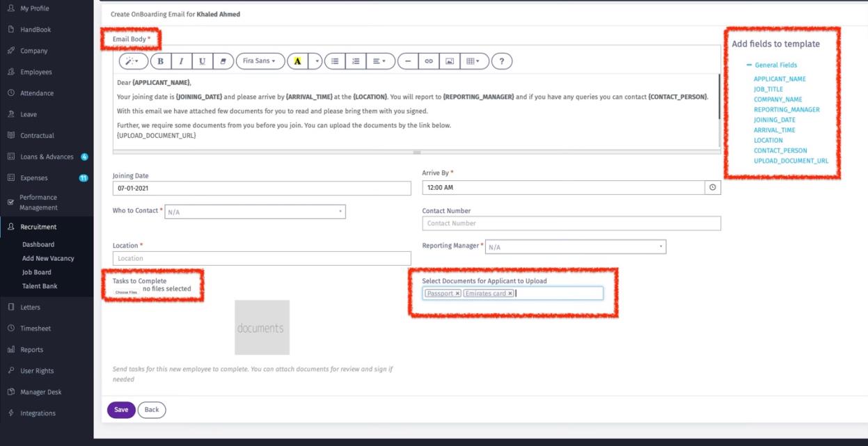Open the Reporting Manager dropdown
Viewport: 868px width, 446px height.
coord(575,247)
